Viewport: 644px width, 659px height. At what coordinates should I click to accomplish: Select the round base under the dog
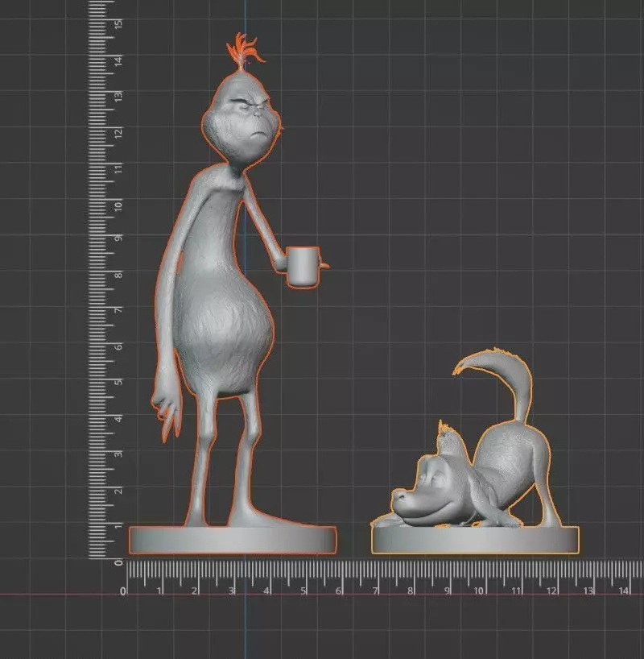(475, 540)
